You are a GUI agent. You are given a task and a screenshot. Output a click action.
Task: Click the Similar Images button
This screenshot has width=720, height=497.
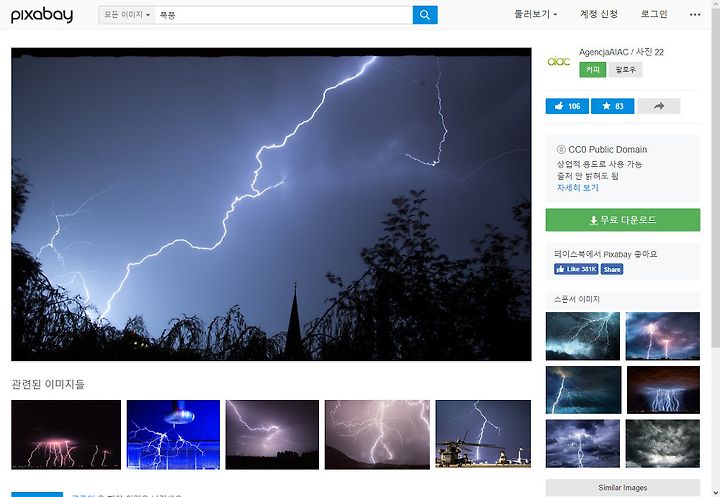point(623,487)
